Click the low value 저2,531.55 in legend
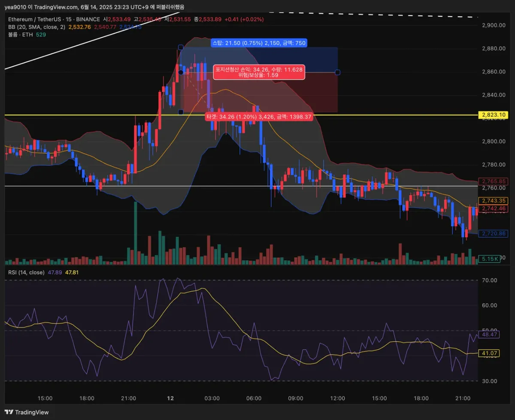 [x=178, y=19]
